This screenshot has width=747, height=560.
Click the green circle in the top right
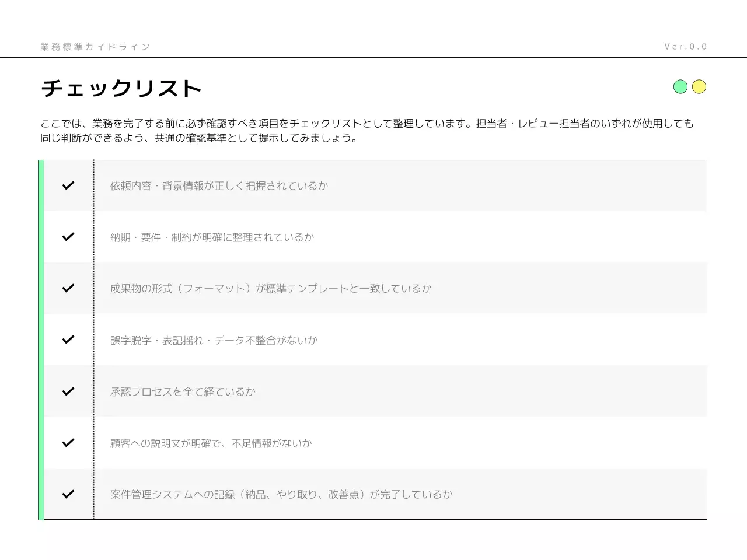[680, 86]
